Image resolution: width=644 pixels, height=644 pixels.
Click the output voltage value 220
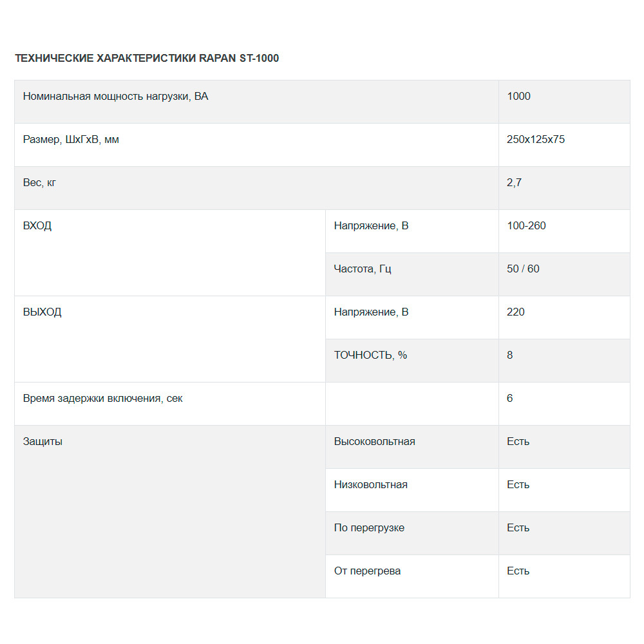coord(515,312)
